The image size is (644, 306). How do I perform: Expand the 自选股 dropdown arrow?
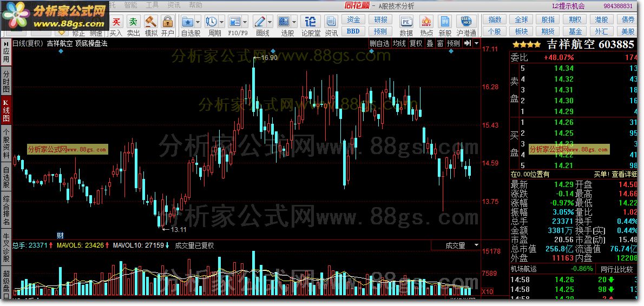click(198, 21)
